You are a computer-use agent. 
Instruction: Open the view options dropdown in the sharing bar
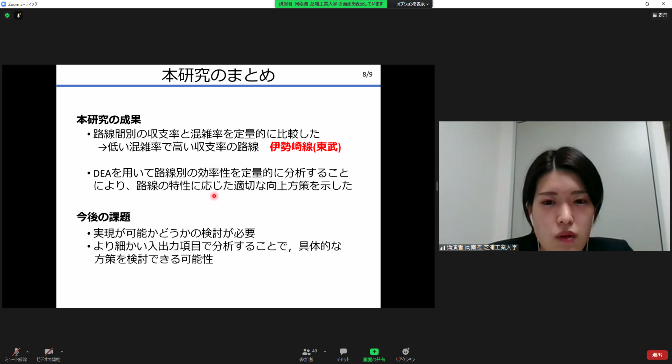[x=411, y=4]
